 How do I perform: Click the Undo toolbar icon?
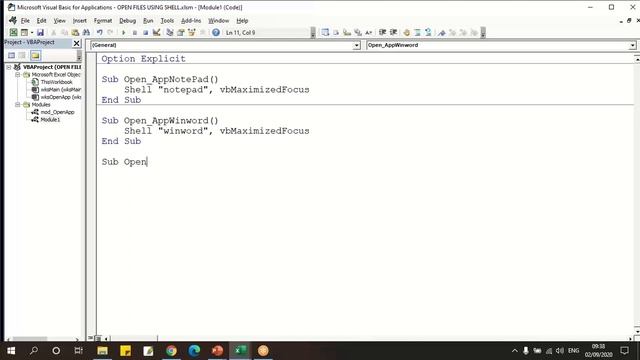99,32
